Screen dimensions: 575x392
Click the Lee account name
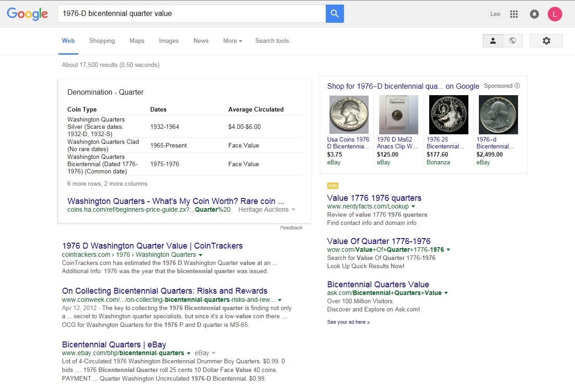point(495,14)
